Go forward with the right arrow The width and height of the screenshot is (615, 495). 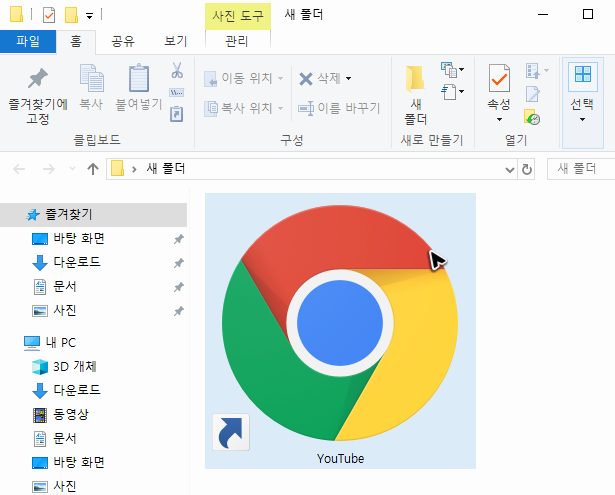pyautogui.click(x=49, y=169)
